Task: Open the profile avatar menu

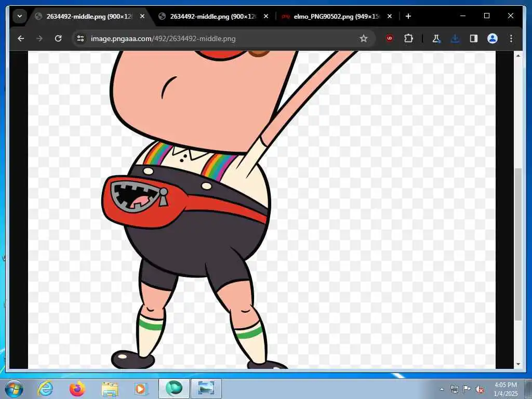Action: (493, 38)
